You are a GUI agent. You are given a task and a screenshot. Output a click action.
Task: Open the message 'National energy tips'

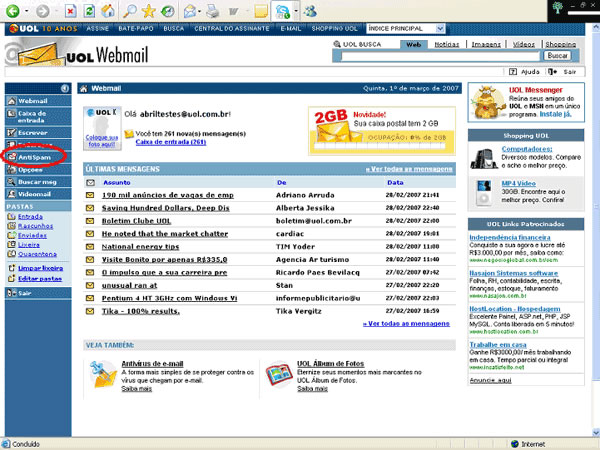[141, 245]
